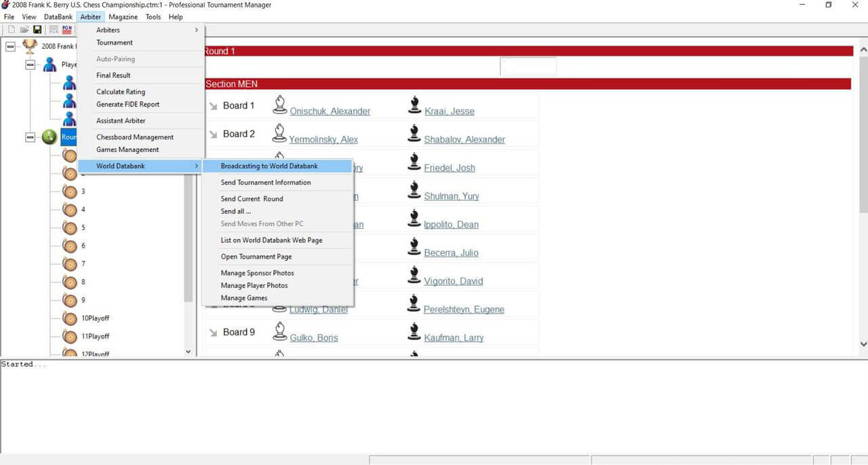Expand the Arbiters submenu arrow
Screen dimensions: 868x465
click(197, 30)
